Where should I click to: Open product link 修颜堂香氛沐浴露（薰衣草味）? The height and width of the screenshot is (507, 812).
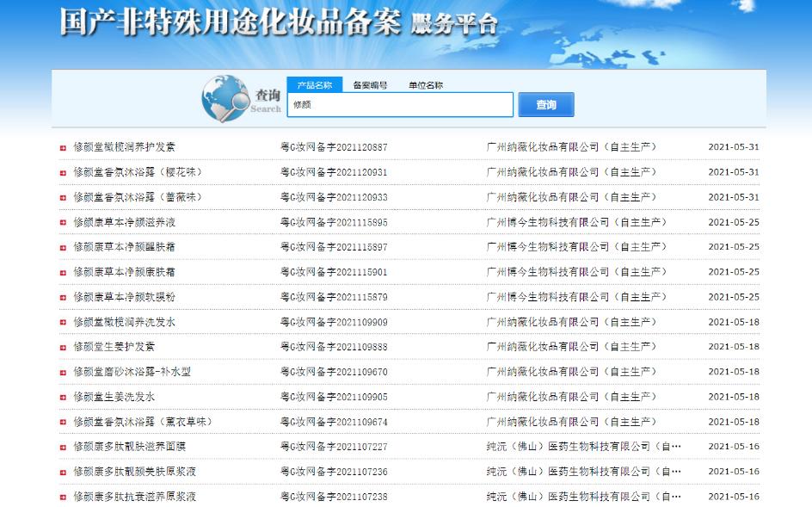(143, 422)
